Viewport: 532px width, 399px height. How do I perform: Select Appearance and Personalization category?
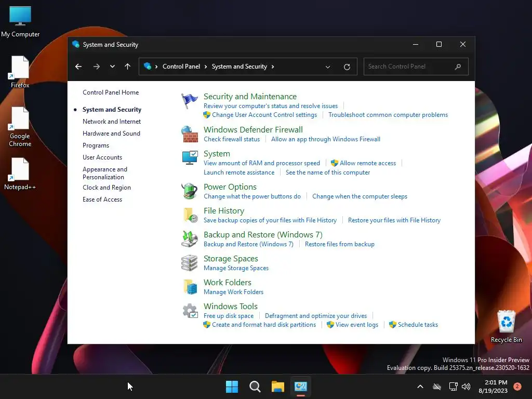click(x=105, y=173)
